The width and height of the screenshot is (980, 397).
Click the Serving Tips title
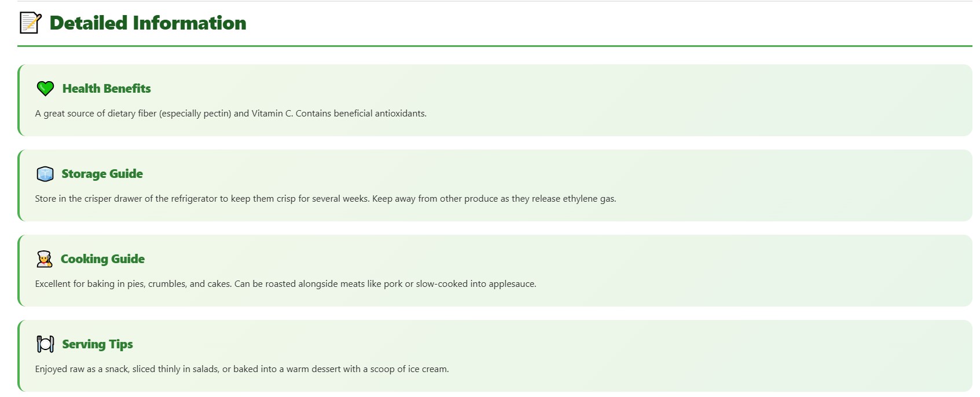coord(97,344)
